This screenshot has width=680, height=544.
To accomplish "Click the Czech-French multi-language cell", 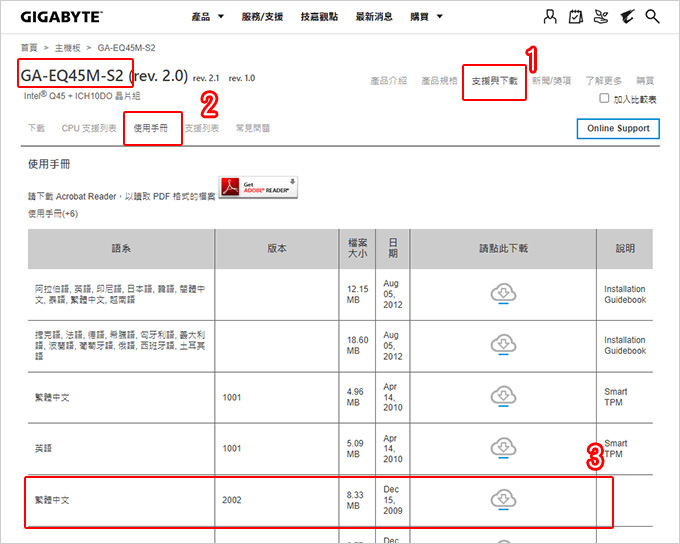I will (120, 345).
